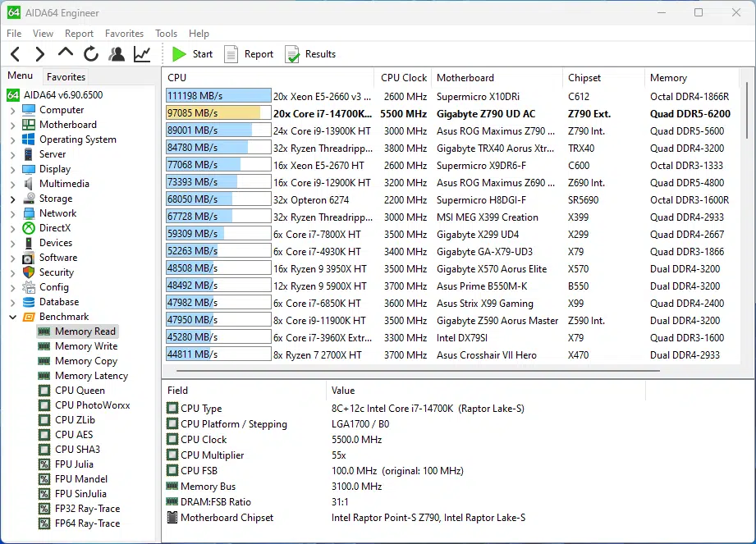Expand the Security tree node
The width and height of the screenshot is (756, 544).
(x=13, y=272)
